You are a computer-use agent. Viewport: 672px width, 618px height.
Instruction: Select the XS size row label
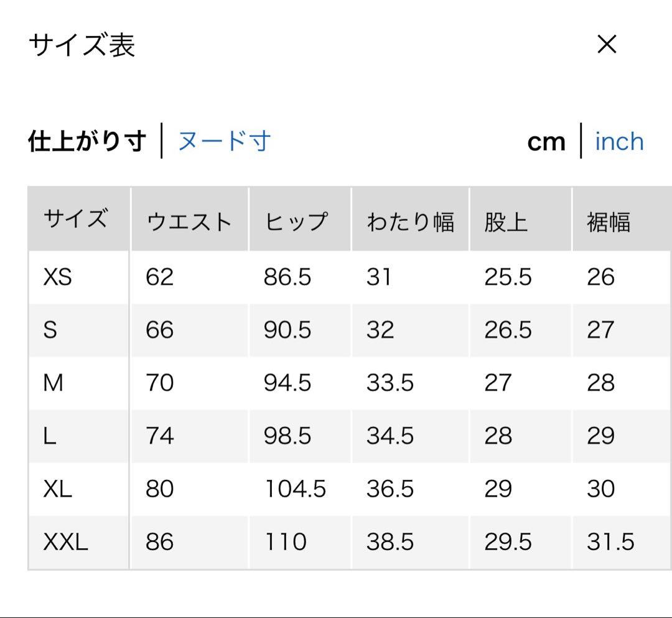57,277
